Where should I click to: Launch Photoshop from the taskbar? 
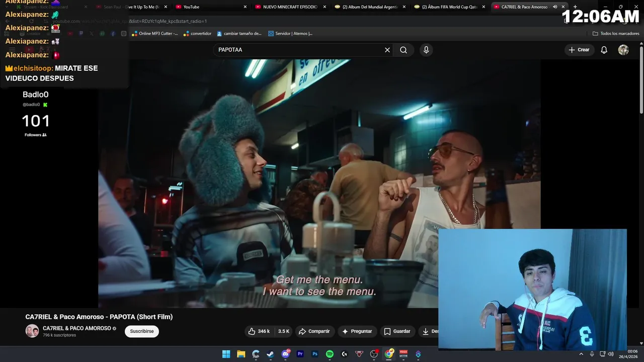coord(315,354)
